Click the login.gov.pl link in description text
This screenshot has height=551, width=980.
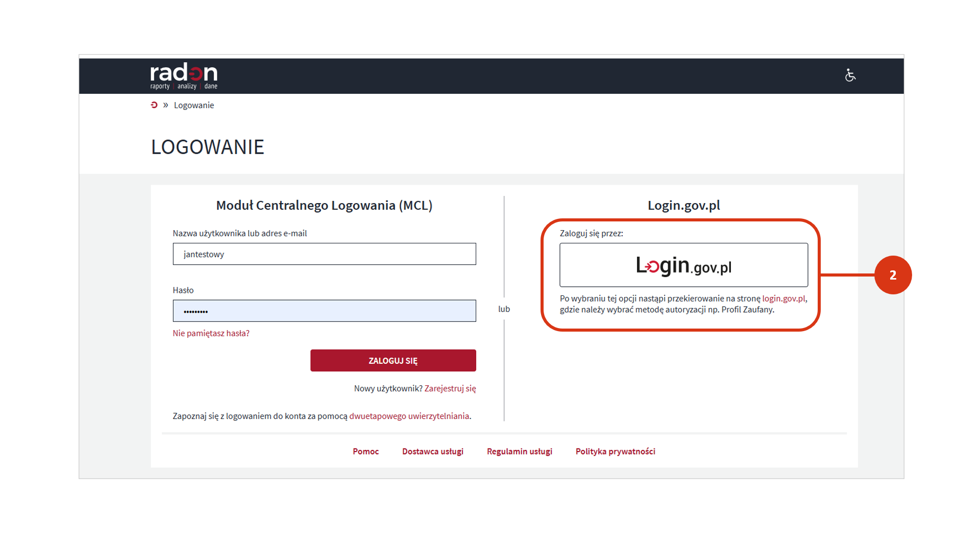coord(783,298)
